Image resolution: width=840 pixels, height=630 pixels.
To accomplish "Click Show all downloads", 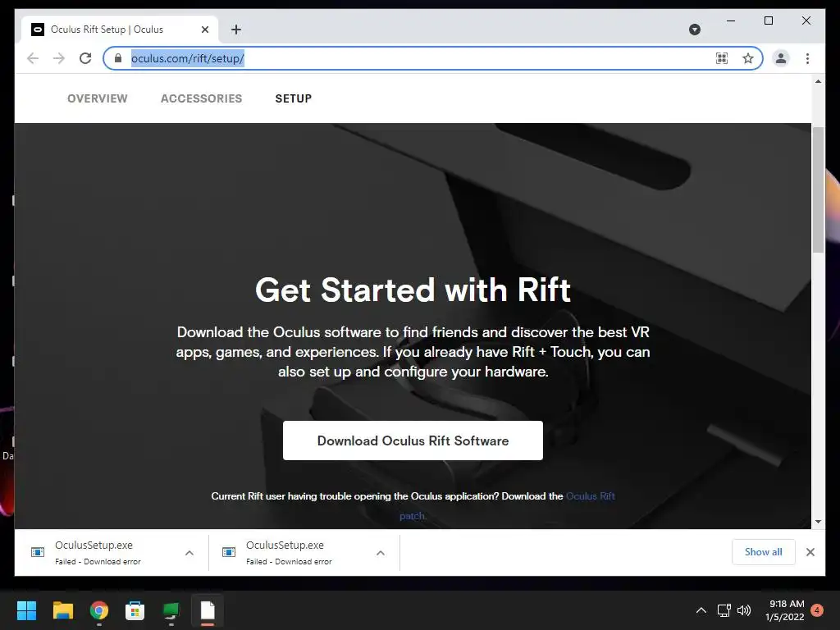I will coord(764,552).
